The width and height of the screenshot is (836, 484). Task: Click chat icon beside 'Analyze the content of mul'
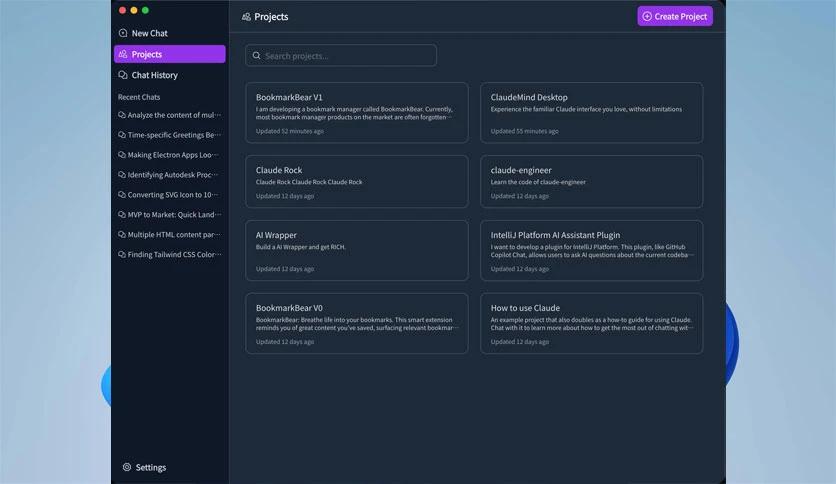[122, 115]
